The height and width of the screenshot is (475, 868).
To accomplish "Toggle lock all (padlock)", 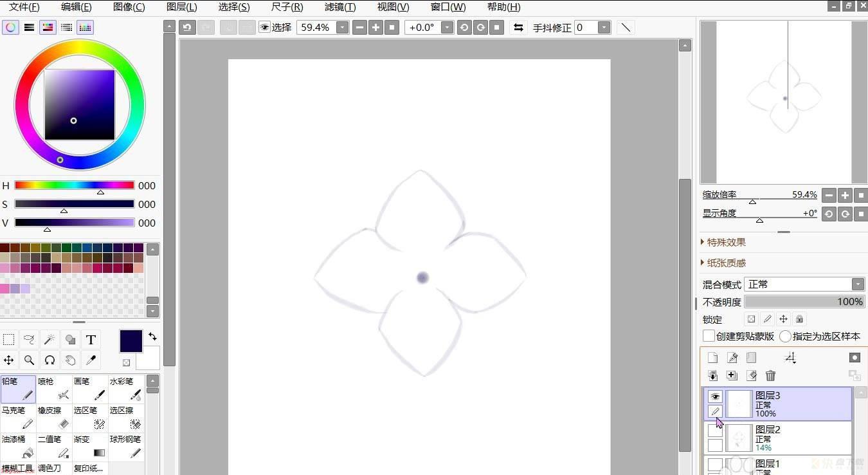I will tap(799, 319).
